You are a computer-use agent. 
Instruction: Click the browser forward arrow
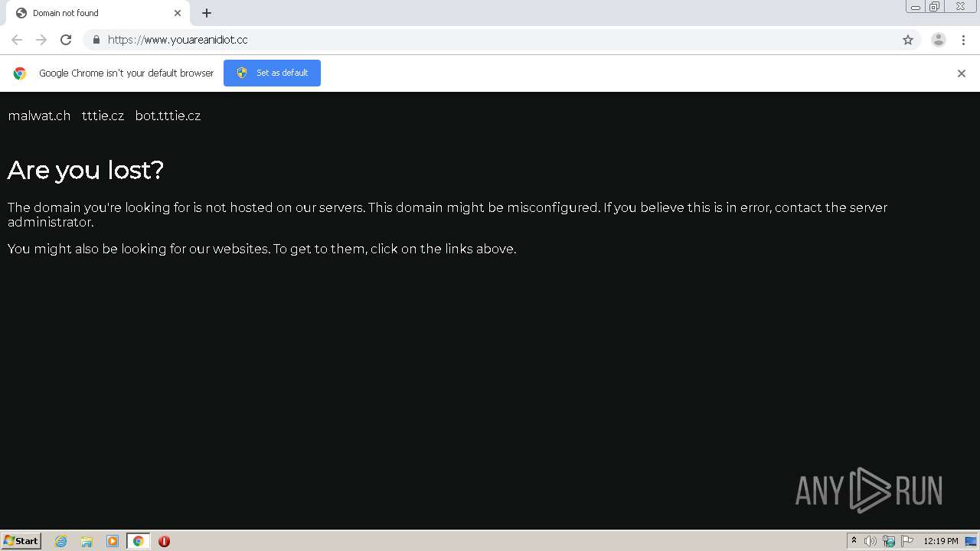coord(41,40)
